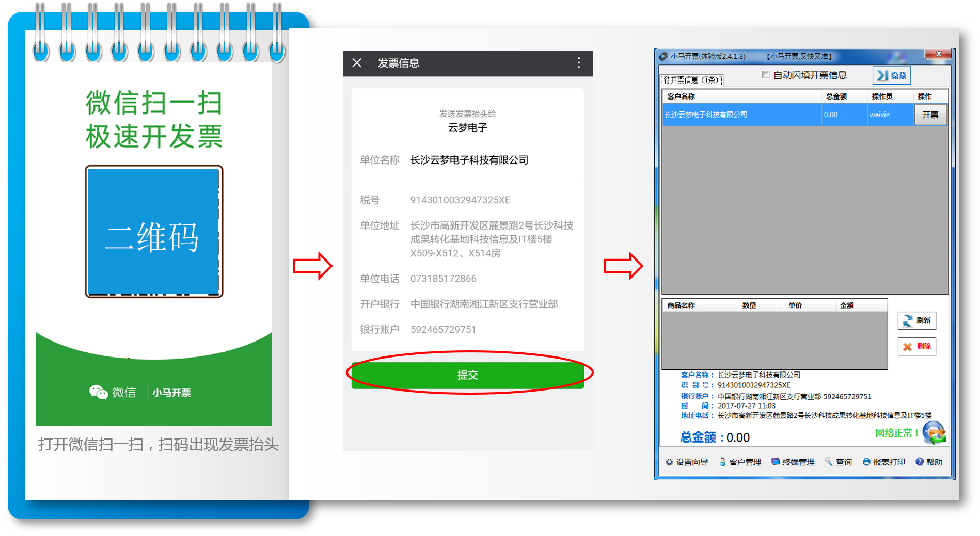Screen dimensions: 980x536
Task: Open 终端管理 from bottom toolbar
Action: (793, 462)
